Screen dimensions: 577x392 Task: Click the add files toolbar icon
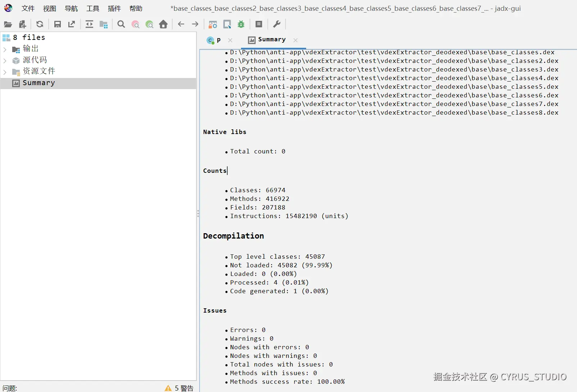tap(22, 24)
